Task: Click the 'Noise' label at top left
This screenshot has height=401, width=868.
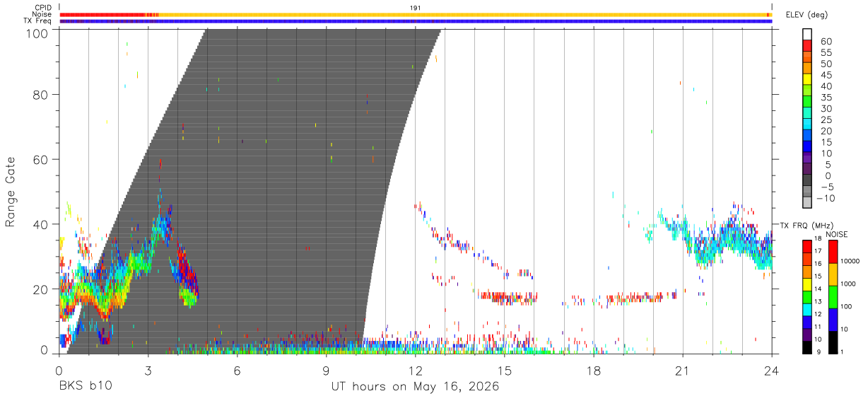Action: point(42,14)
